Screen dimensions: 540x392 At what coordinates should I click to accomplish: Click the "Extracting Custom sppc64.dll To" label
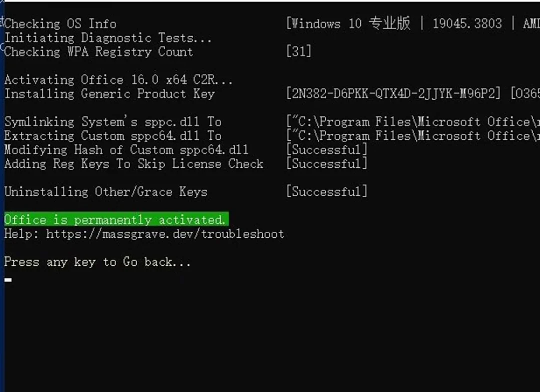[x=113, y=136]
